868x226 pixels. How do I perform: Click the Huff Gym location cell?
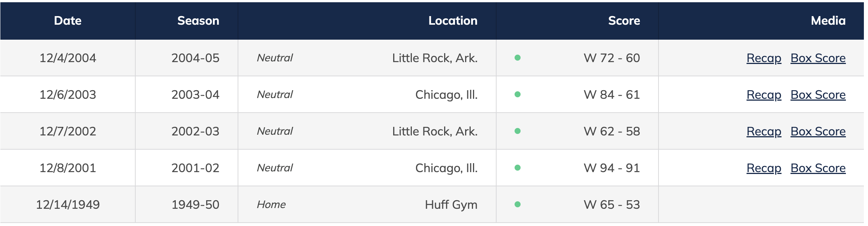(x=451, y=205)
